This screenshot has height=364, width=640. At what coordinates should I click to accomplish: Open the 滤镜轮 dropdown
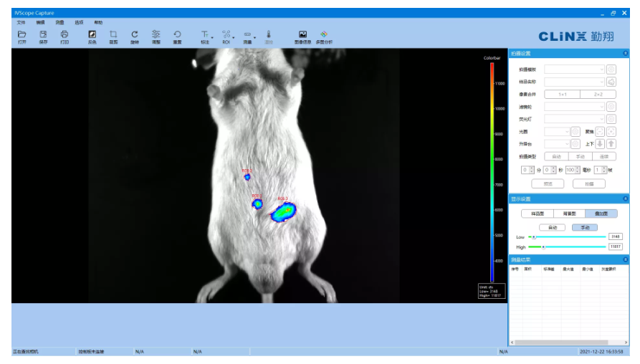tap(574, 107)
